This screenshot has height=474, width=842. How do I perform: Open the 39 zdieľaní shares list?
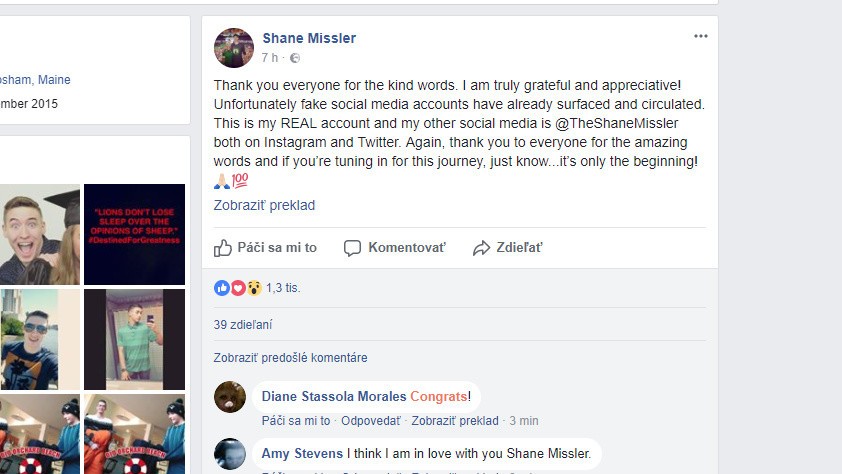pos(243,325)
